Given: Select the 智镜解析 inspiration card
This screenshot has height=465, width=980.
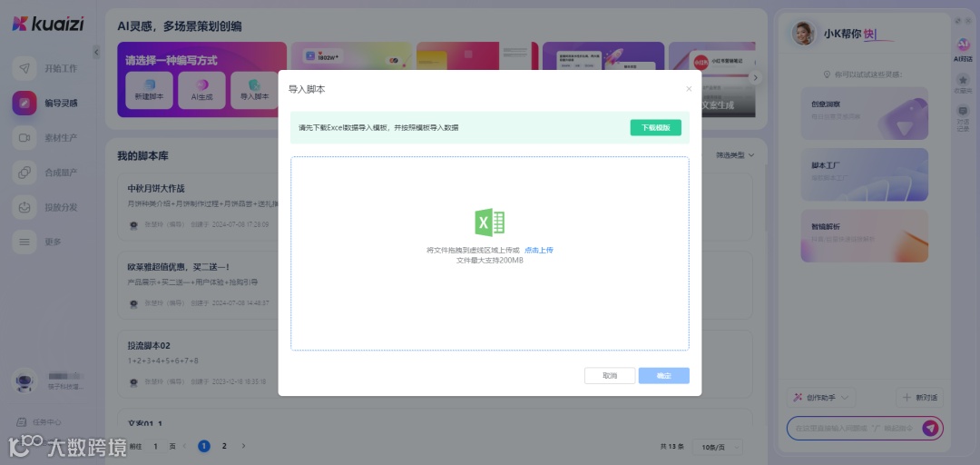Looking at the screenshot, I should coord(865,236).
